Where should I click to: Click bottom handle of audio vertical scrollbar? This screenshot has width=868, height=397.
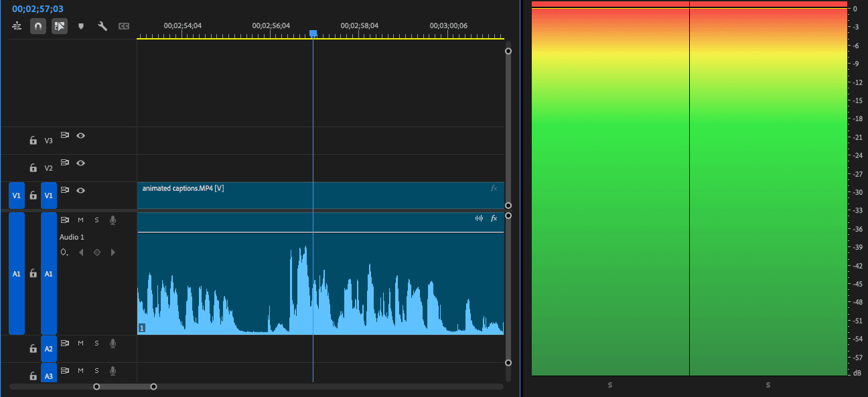(508, 362)
